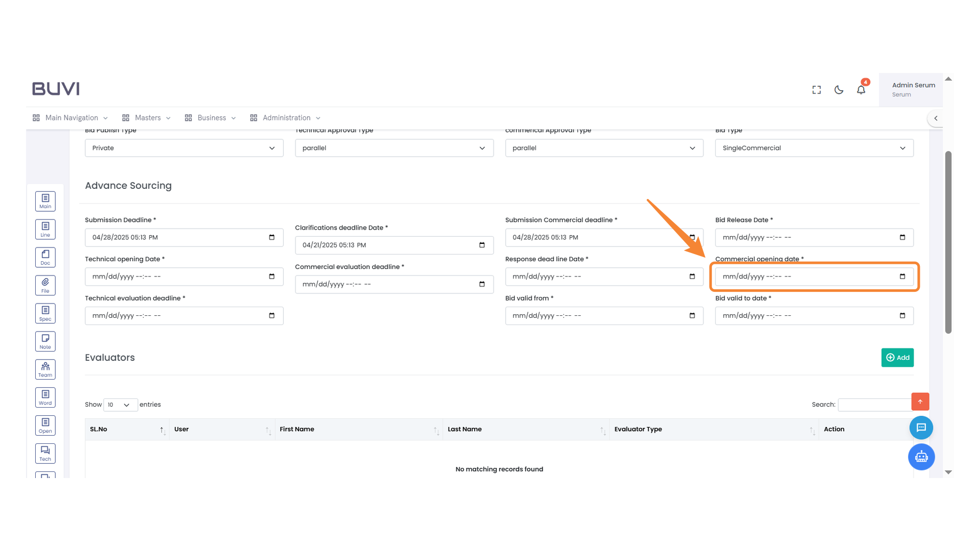Click the green Add evaluator button
Viewport: 980px width, 551px height.
[x=897, y=358]
